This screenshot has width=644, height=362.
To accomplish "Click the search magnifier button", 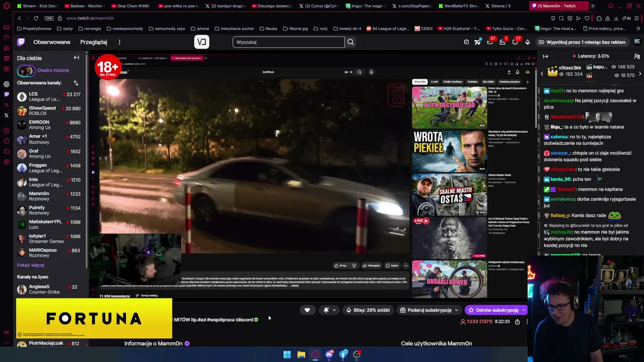I will click(351, 42).
